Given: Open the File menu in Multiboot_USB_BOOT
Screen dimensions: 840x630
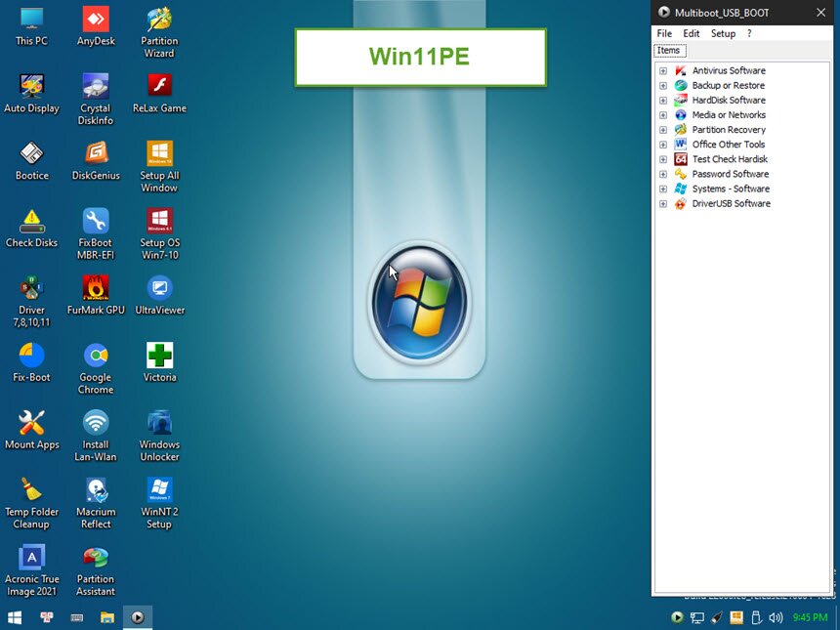Looking at the screenshot, I should (664, 33).
